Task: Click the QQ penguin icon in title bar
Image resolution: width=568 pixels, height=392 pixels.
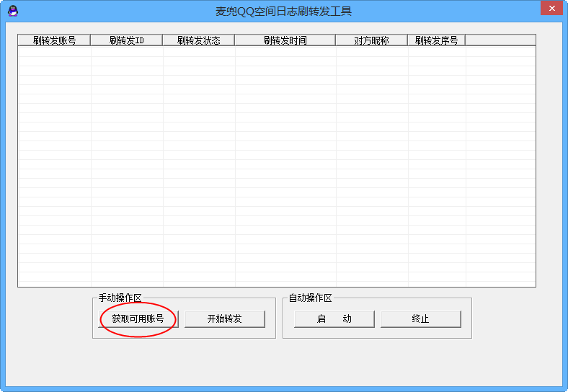Action: (13, 11)
